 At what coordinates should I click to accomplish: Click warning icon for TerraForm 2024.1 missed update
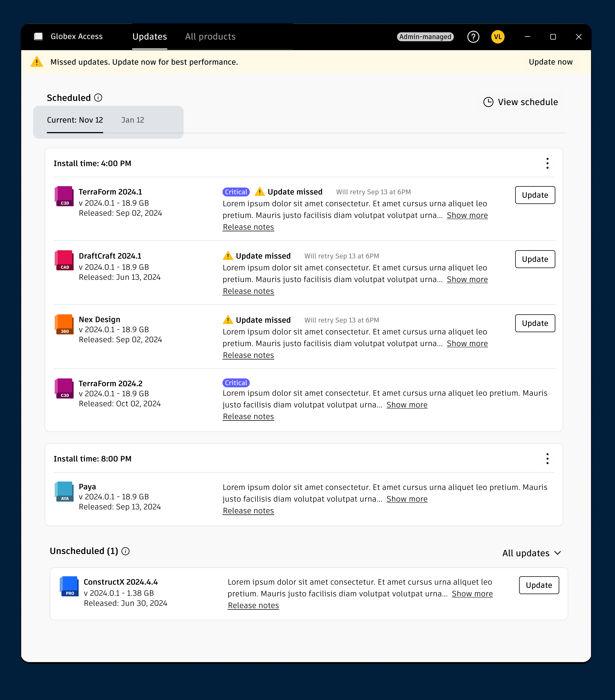pyautogui.click(x=260, y=191)
